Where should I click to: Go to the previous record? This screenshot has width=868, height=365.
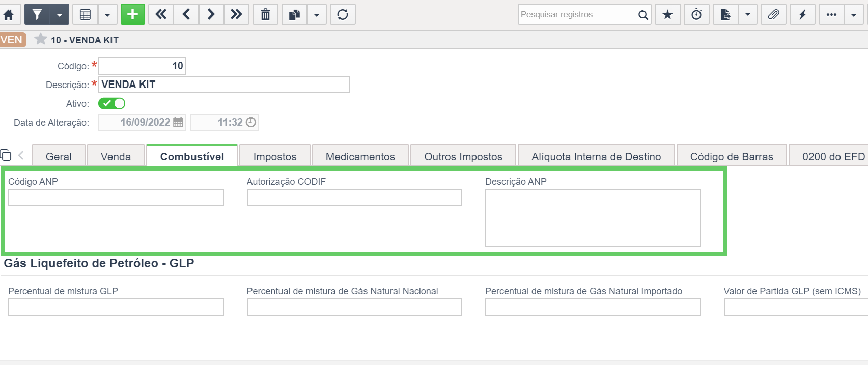(x=186, y=14)
